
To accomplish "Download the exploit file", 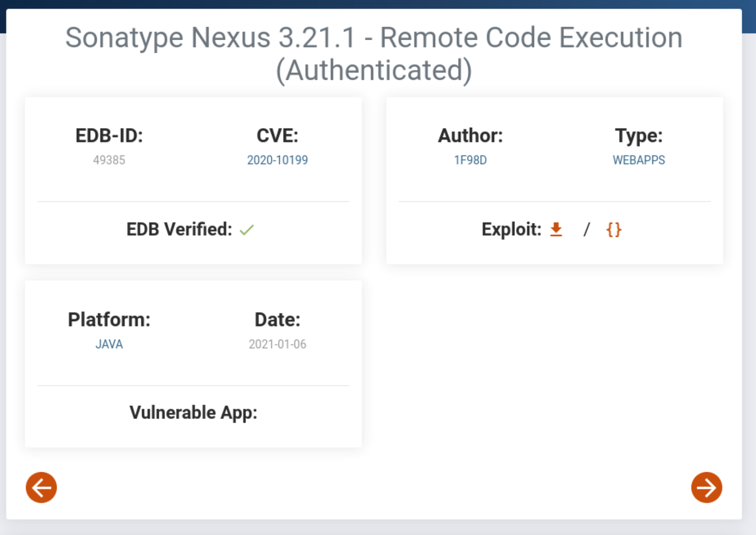I will click(x=556, y=229).
